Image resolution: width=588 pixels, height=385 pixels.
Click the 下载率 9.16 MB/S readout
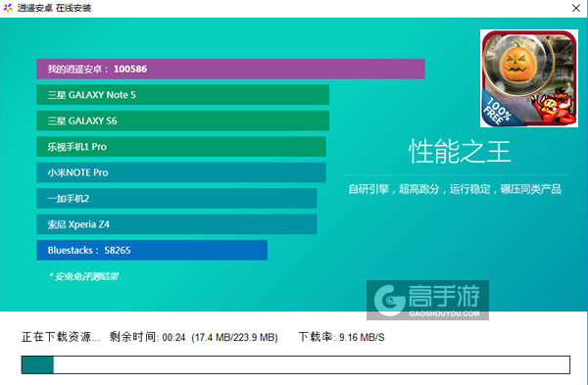[x=341, y=337]
